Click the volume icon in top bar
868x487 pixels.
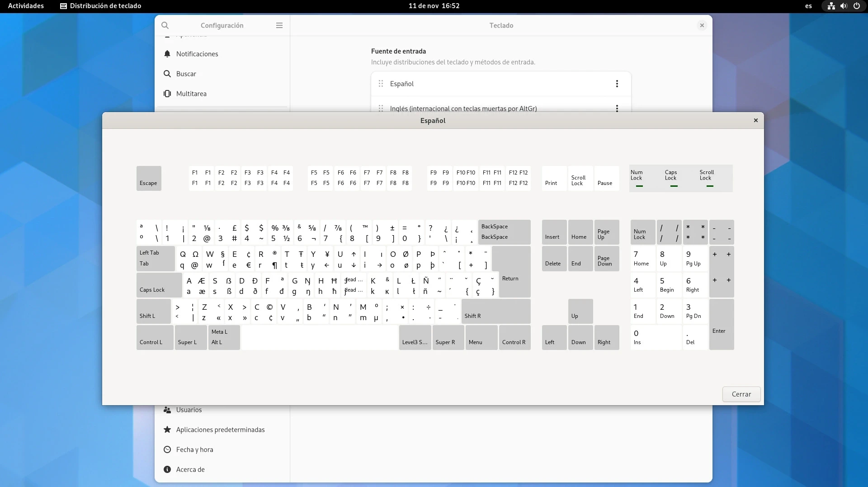[844, 6]
